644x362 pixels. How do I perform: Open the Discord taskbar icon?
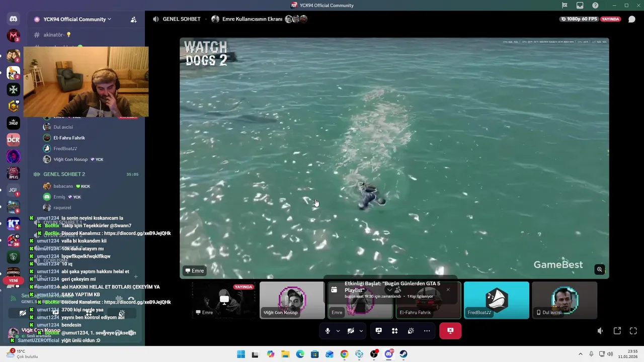click(388, 354)
